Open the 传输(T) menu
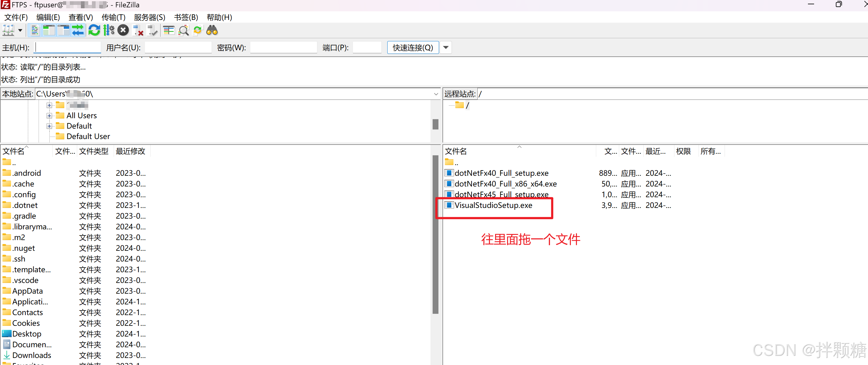The height and width of the screenshot is (365, 868). coord(113,17)
